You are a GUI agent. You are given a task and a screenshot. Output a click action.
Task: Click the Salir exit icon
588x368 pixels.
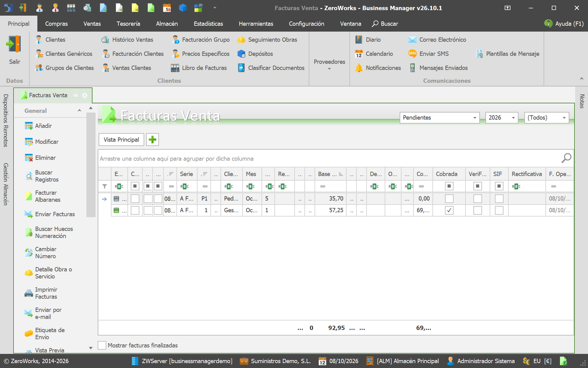14,44
